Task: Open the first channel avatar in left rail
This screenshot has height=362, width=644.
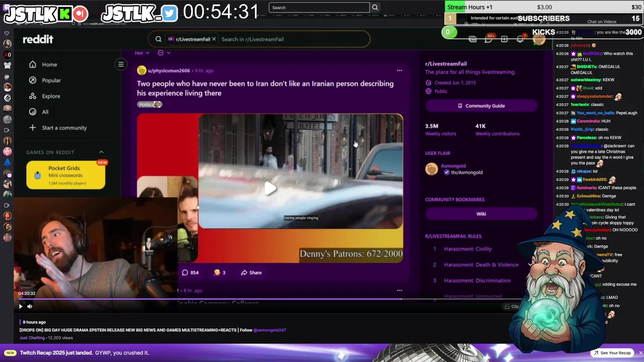Action: [x=7, y=44]
